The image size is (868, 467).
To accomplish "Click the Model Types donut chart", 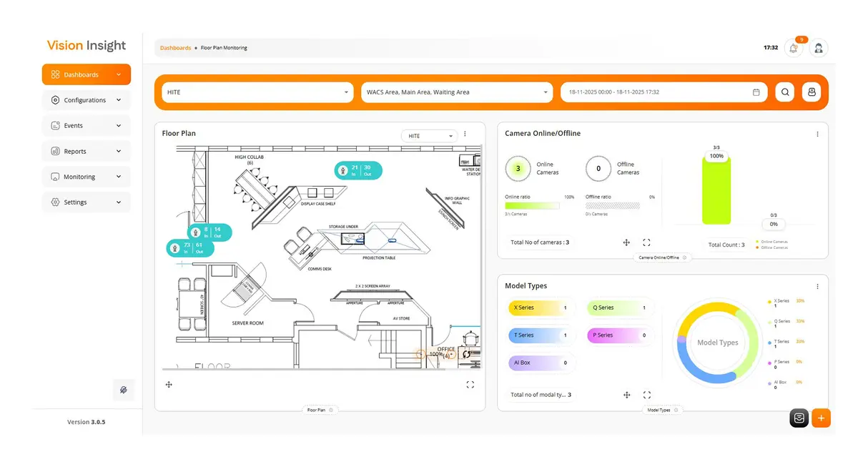I will coord(717,342).
